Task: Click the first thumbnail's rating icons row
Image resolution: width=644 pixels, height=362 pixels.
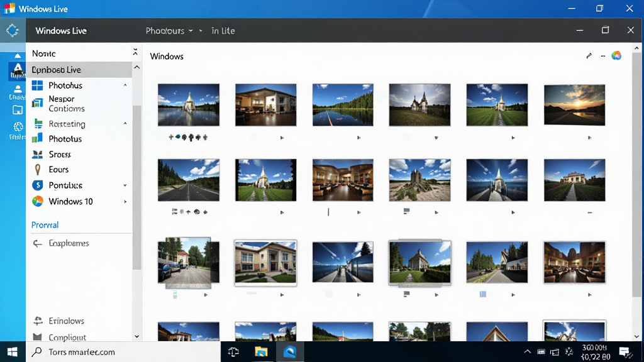Action: [x=188, y=137]
